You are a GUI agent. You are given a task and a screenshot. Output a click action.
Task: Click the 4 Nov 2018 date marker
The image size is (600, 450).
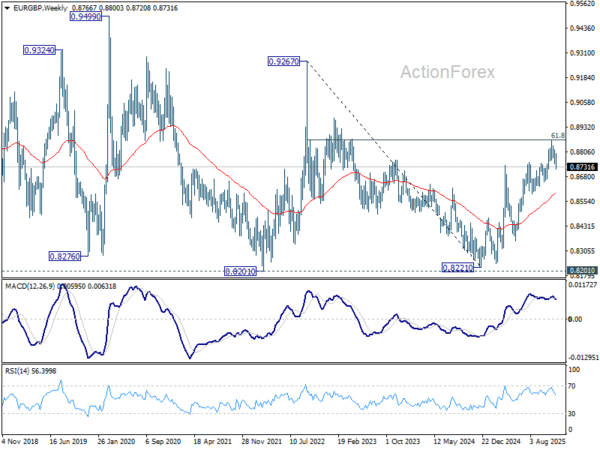pyautogui.click(x=20, y=442)
